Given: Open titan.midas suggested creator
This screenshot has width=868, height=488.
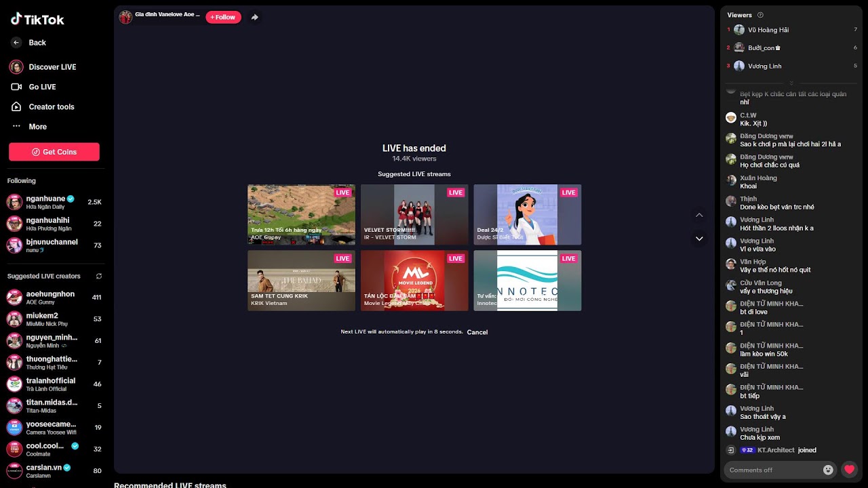Looking at the screenshot, I should [54, 406].
